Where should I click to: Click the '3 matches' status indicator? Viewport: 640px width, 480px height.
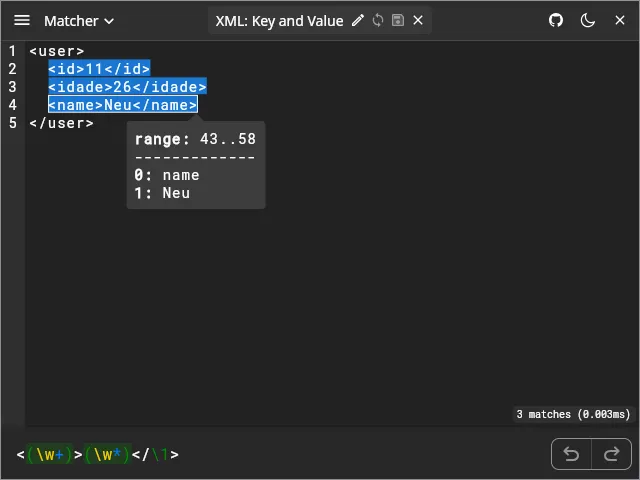coord(573,414)
